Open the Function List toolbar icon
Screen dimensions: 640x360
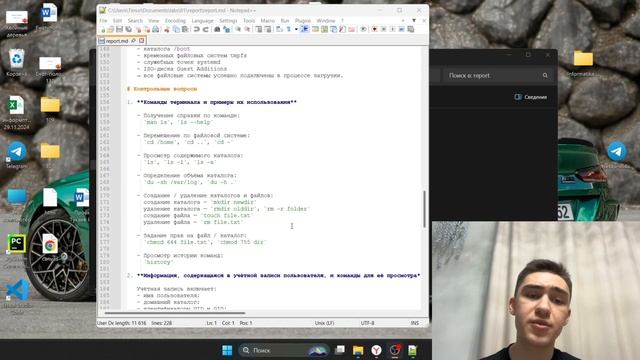pos(342,29)
